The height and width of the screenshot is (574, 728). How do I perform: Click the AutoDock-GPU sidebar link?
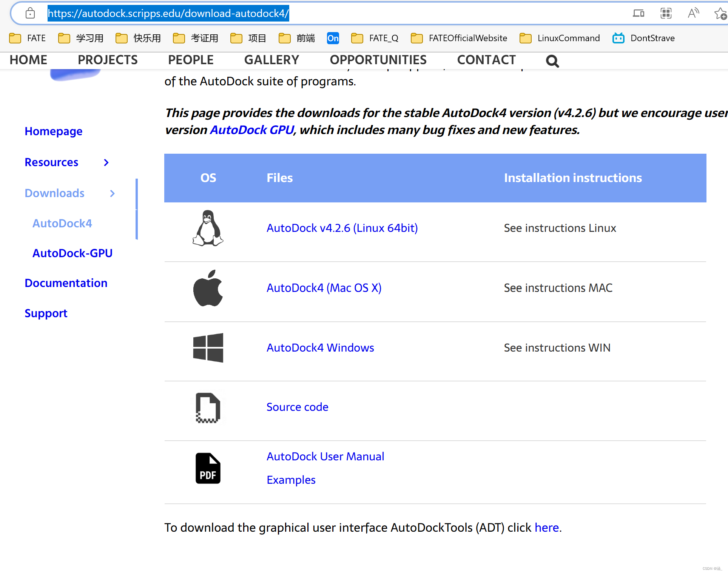[72, 253]
